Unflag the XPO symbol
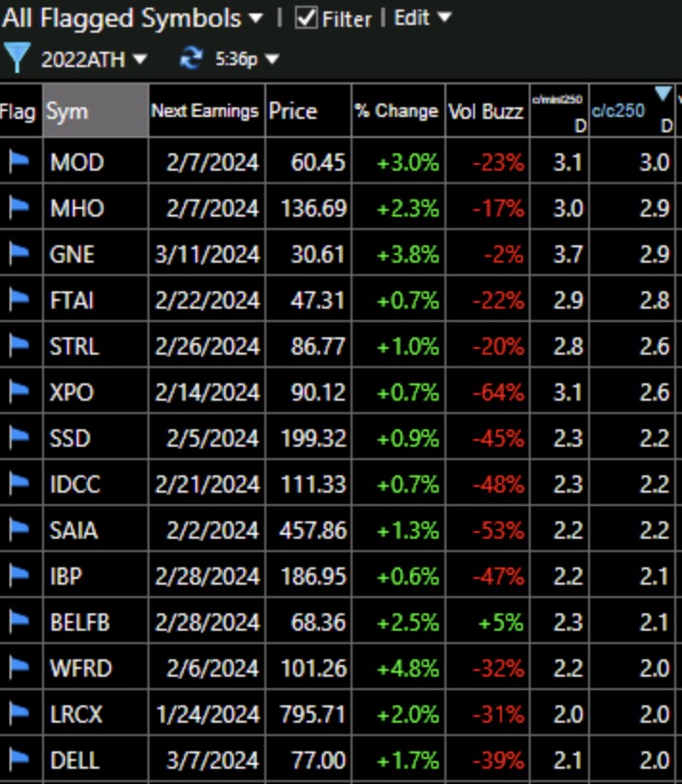 [x=19, y=391]
